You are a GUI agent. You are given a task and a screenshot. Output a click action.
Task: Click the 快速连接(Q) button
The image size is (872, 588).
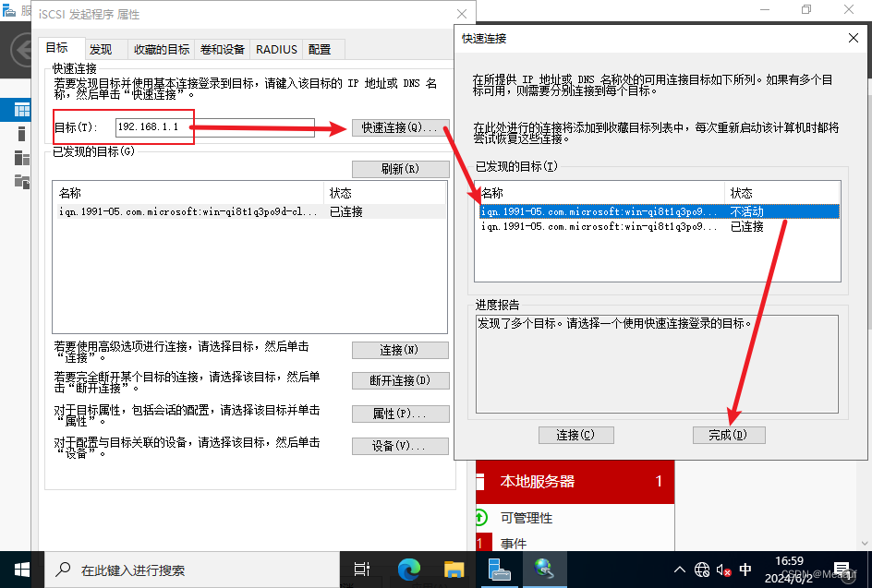(400, 127)
